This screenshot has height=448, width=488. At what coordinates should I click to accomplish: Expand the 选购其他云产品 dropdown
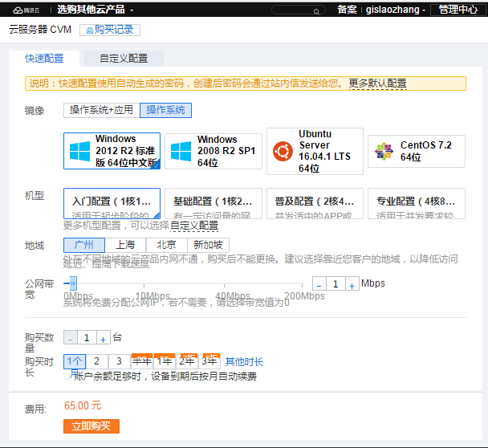point(96,10)
